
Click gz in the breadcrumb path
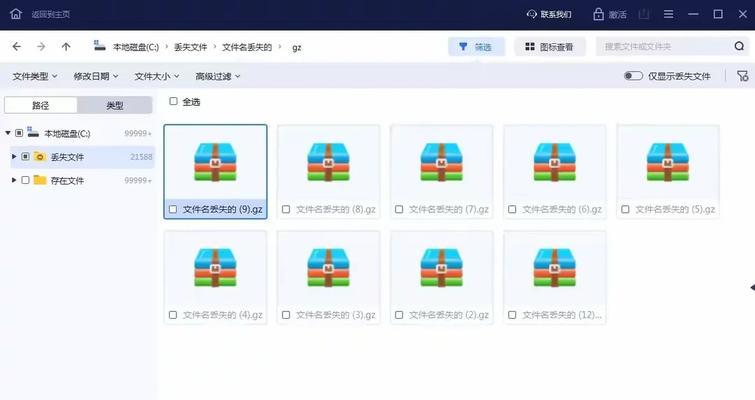(297, 48)
